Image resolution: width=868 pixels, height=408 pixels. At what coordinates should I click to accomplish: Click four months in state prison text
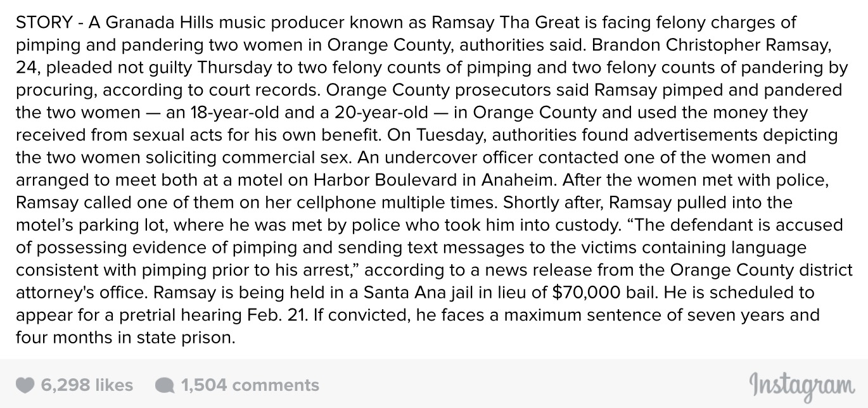click(125, 338)
